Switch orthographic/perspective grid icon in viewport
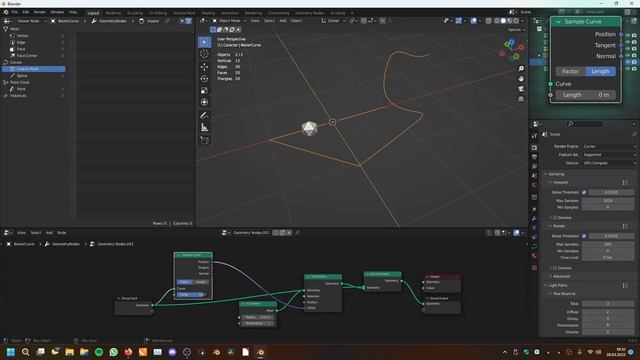640x360 pixels. click(x=521, y=99)
